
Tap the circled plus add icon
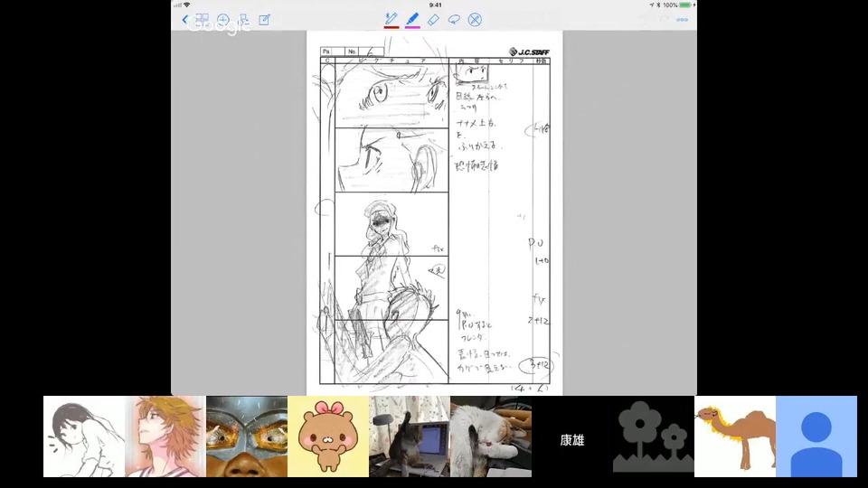click(222, 21)
